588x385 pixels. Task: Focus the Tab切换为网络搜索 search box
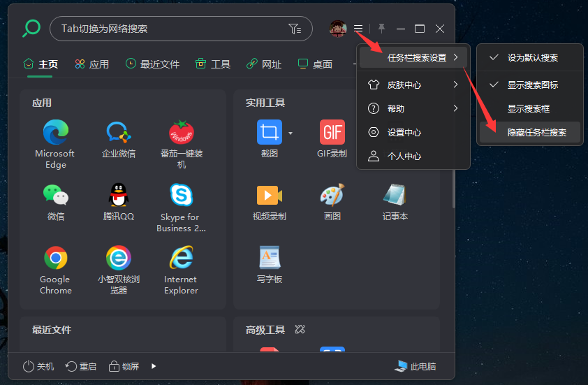pos(181,29)
